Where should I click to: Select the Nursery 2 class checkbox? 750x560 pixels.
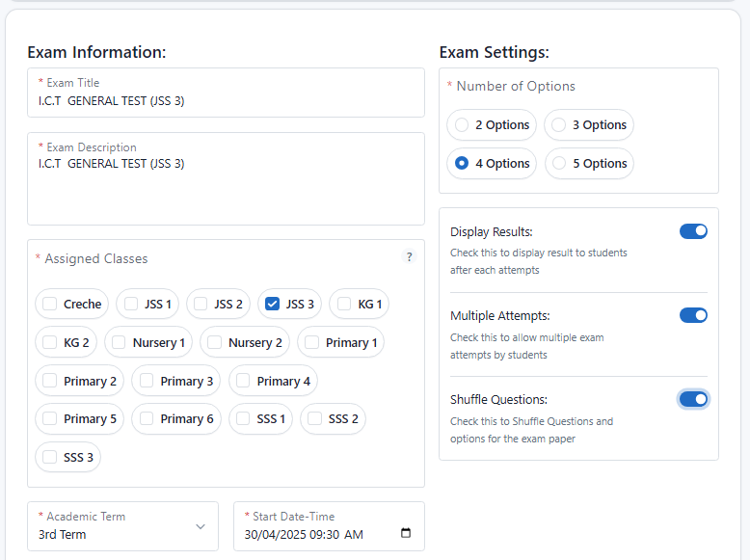215,342
